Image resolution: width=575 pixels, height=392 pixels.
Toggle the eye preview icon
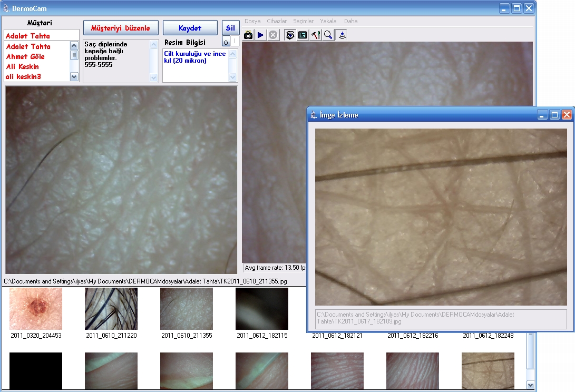point(290,35)
